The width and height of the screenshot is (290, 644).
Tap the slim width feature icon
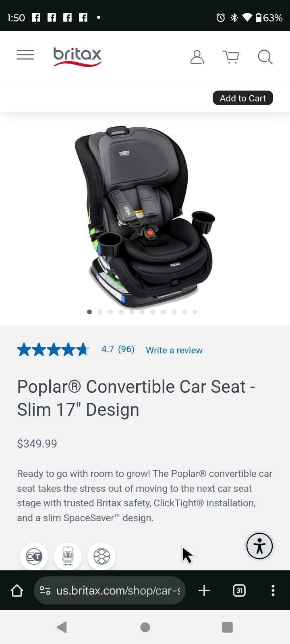[x=68, y=557]
